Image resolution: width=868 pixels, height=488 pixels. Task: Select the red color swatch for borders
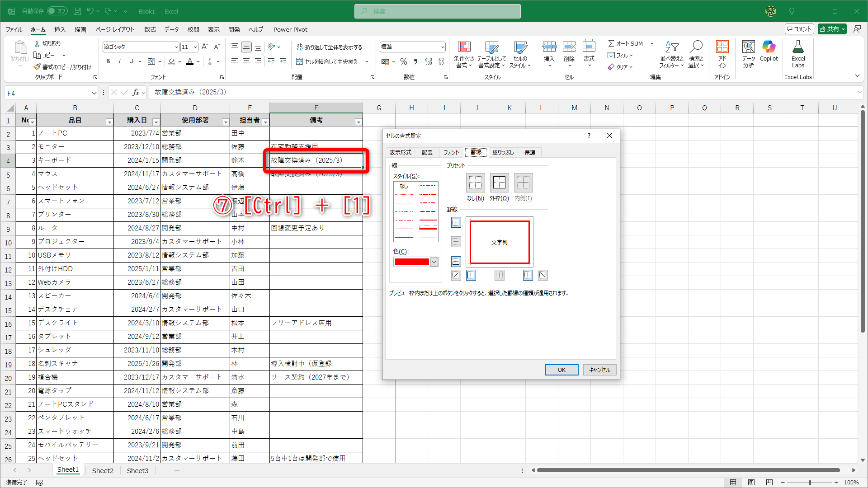tap(412, 262)
